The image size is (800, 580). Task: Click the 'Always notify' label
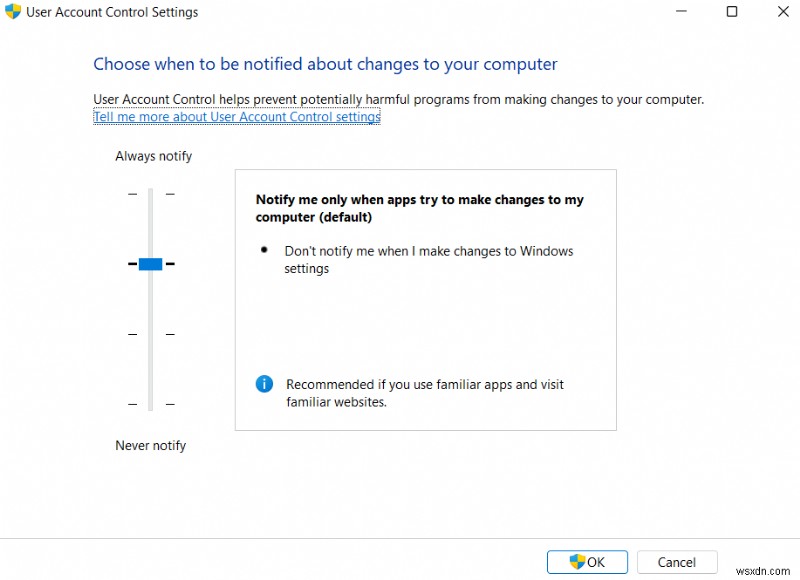pyautogui.click(x=153, y=156)
